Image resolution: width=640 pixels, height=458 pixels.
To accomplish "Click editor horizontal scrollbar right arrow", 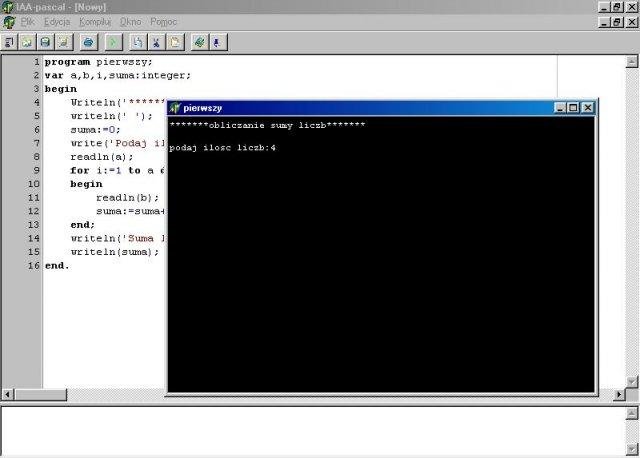I will click(619, 395).
